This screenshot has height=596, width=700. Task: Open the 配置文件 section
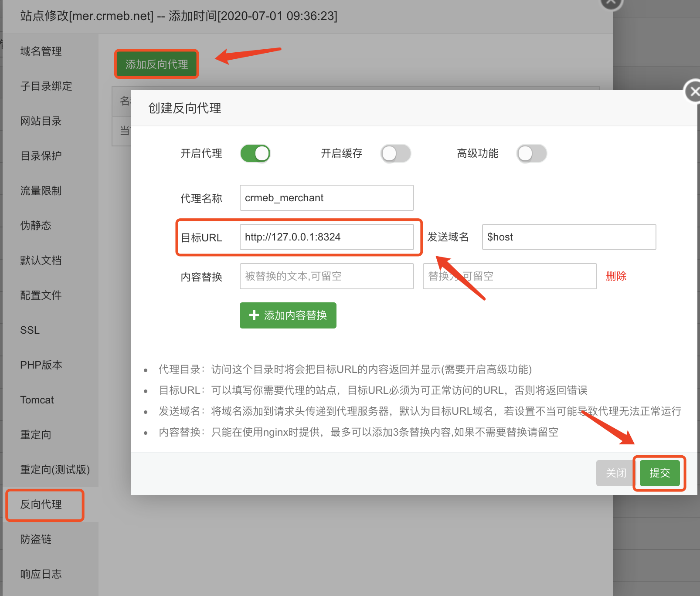coord(41,295)
